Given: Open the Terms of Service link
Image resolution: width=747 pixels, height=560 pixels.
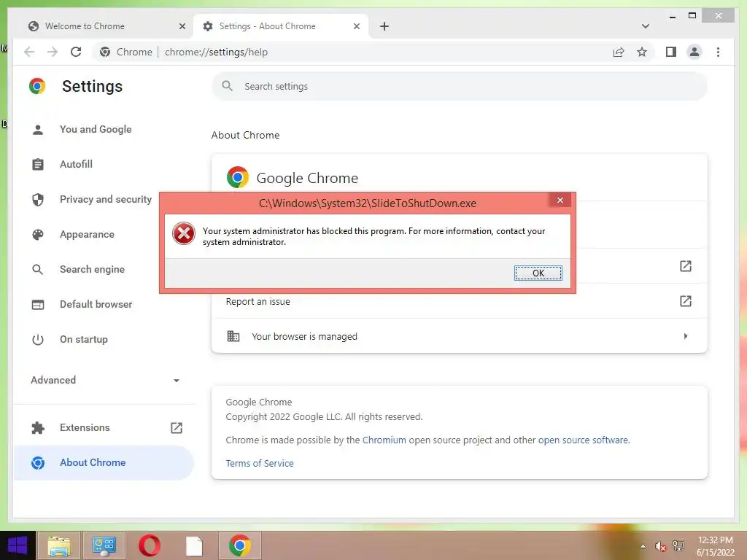Looking at the screenshot, I should point(260,463).
